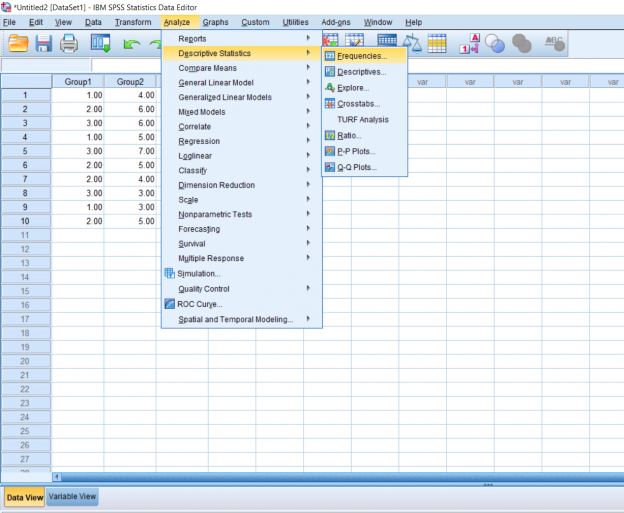Open the Scale menu entry

(x=242, y=200)
